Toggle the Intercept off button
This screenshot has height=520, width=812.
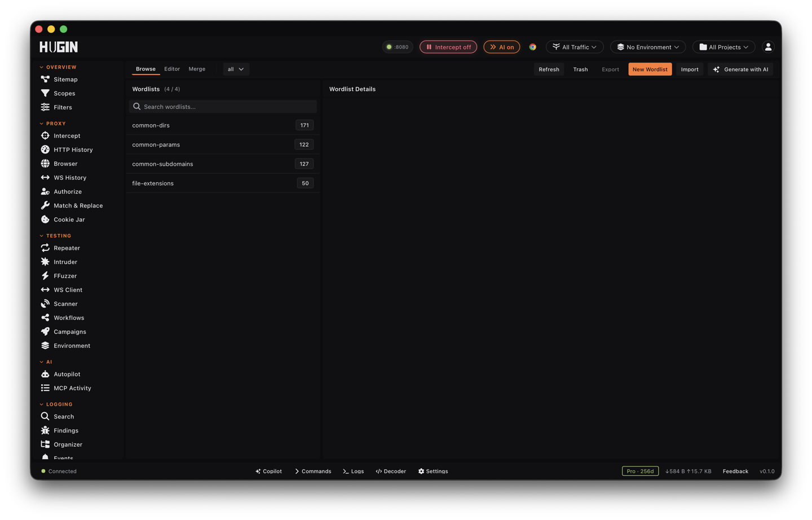tap(448, 47)
